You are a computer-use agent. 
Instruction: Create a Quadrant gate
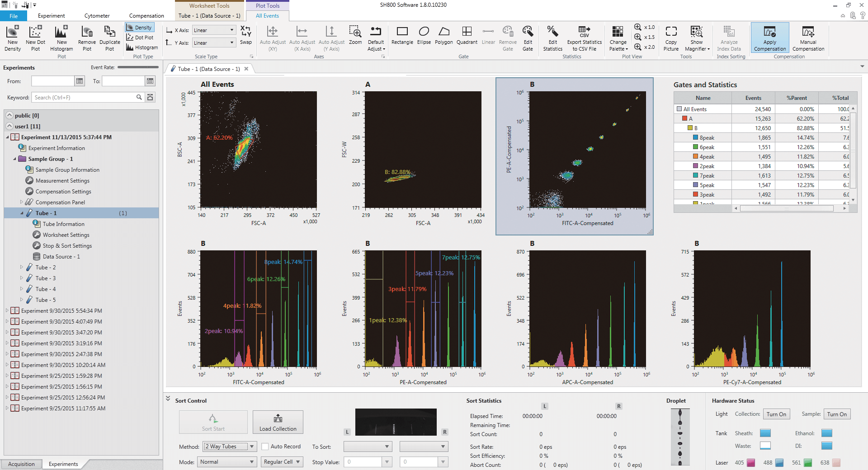pyautogui.click(x=467, y=38)
